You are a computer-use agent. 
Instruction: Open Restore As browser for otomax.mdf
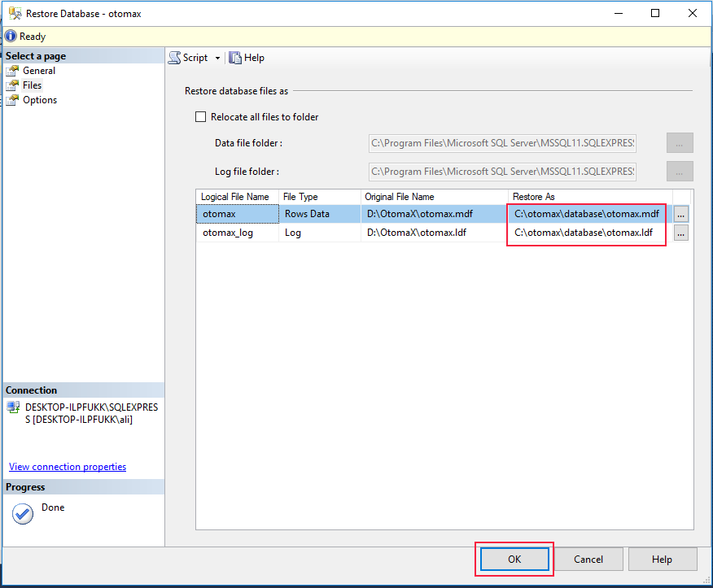click(x=680, y=213)
